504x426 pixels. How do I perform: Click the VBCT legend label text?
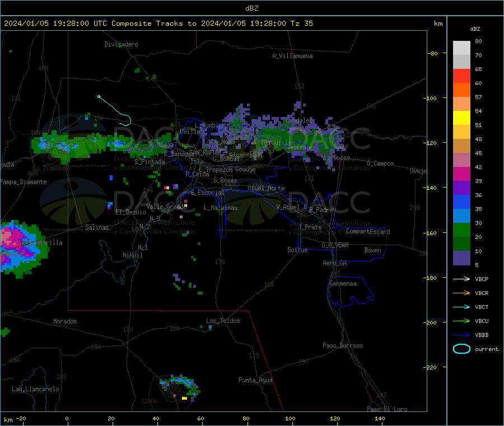[x=482, y=307]
